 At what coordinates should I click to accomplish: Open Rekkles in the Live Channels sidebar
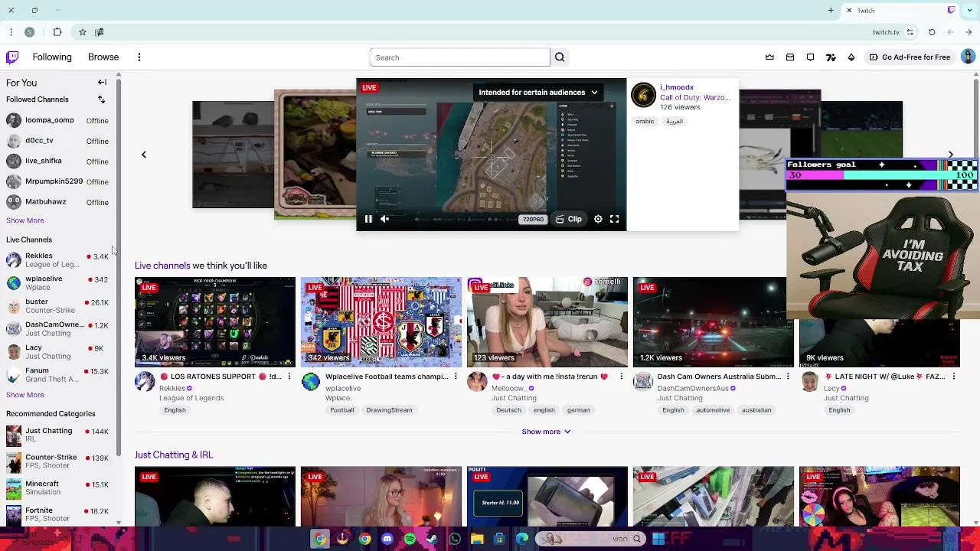57,260
